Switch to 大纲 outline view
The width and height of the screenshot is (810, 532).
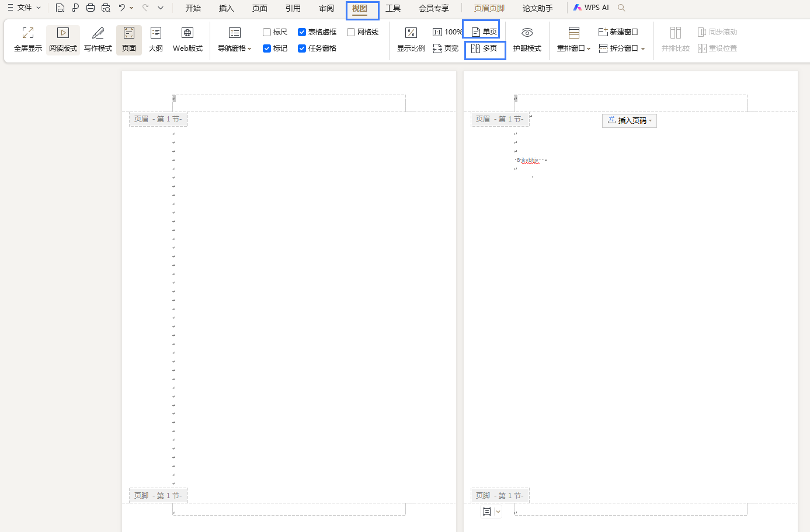tap(156, 40)
